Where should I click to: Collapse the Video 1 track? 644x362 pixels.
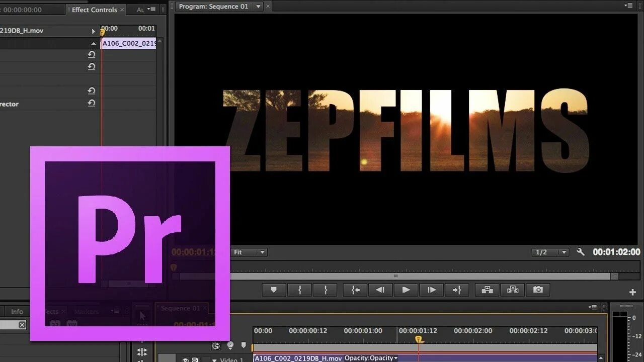coord(214,360)
